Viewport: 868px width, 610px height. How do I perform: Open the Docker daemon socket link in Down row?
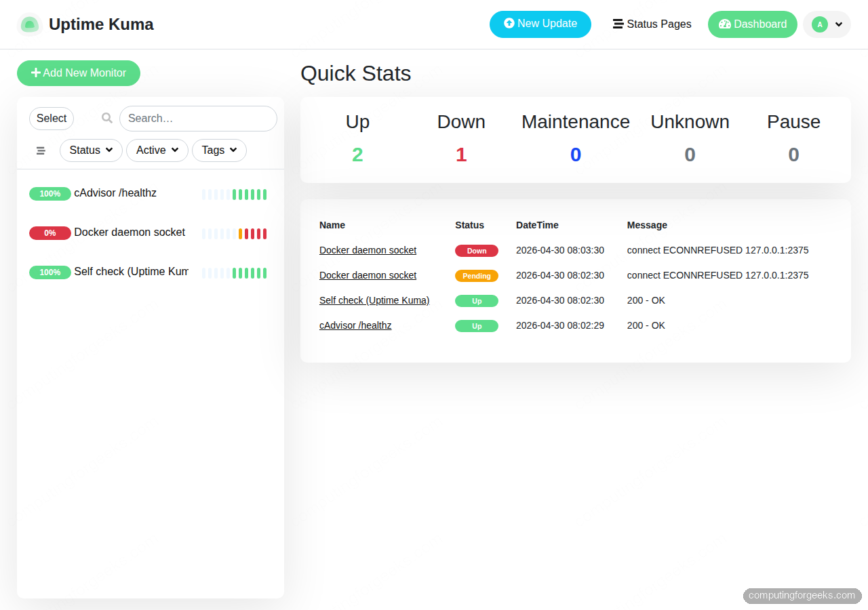point(368,250)
